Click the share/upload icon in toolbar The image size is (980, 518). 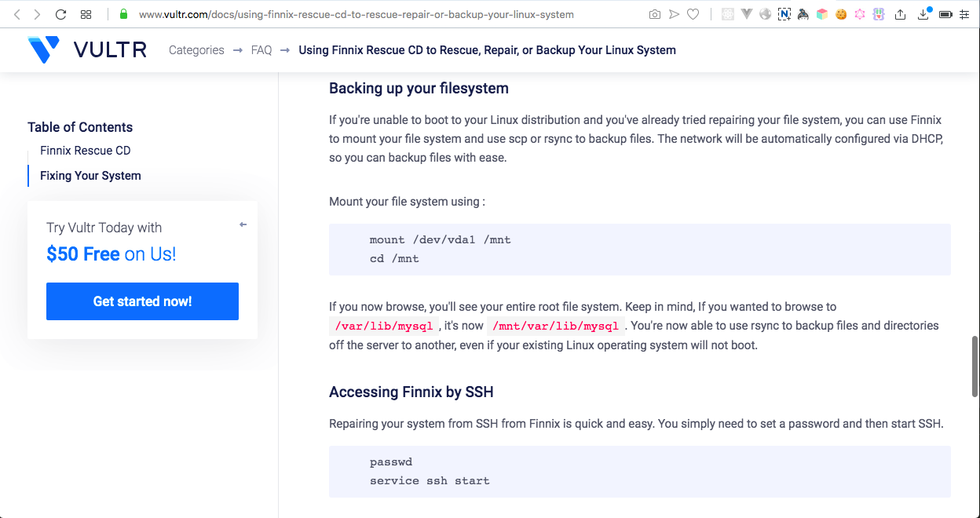(x=900, y=14)
